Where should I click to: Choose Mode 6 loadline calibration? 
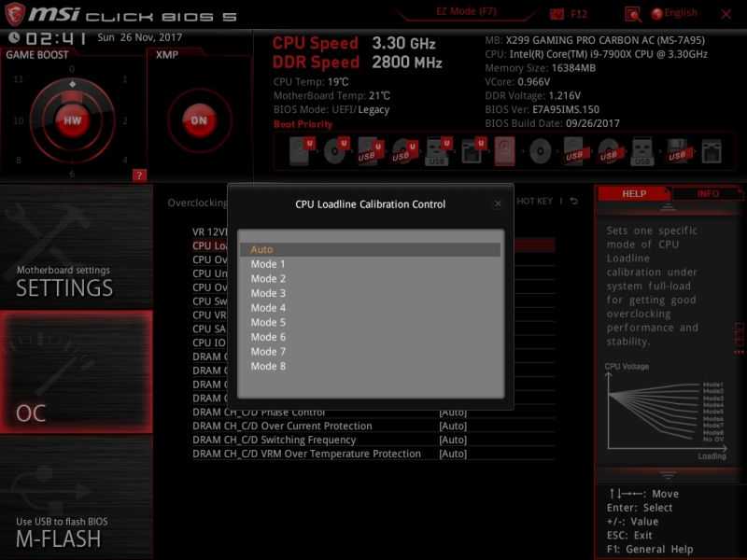(370, 337)
